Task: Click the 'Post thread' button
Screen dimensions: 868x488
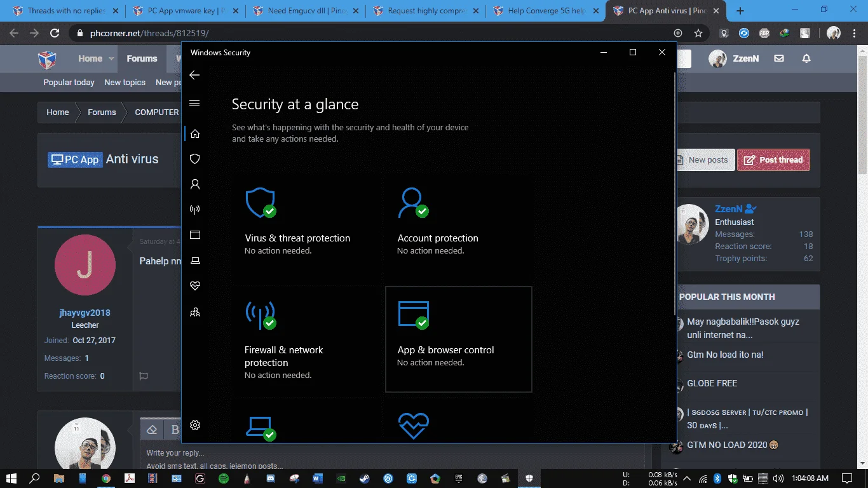Action: tap(773, 159)
